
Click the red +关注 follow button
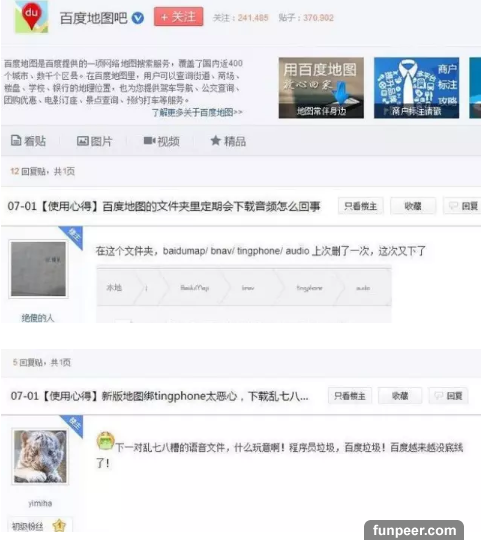pyautogui.click(x=178, y=17)
